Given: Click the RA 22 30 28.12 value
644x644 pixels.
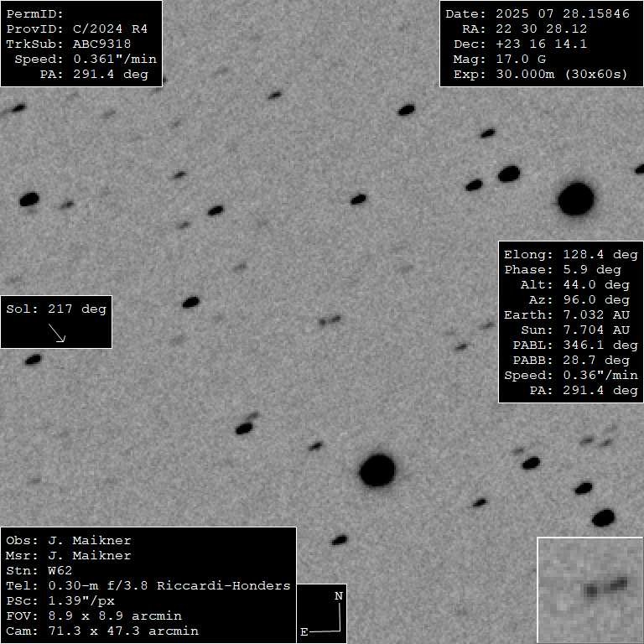Looking at the screenshot, I should click(542, 29).
